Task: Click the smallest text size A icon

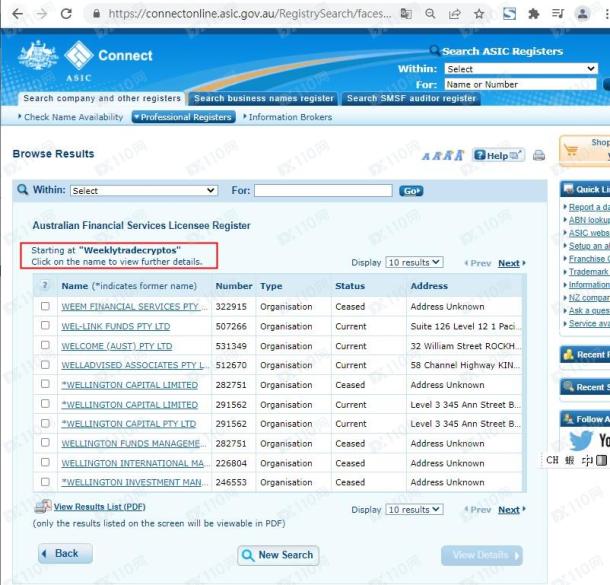Action: click(x=426, y=156)
